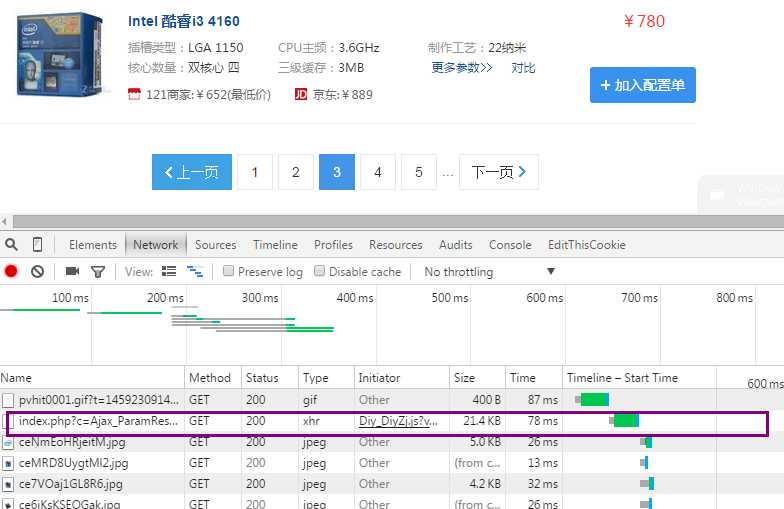Clear the network log with the ban icon
Viewport: 784px width, 509px height.
tap(38, 272)
